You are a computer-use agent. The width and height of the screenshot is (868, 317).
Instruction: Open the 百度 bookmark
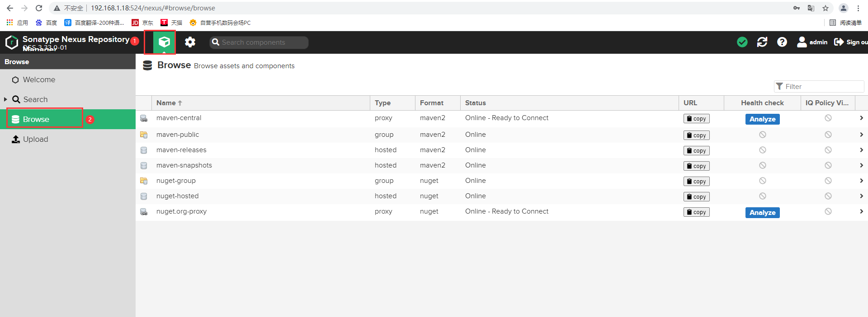coord(46,23)
